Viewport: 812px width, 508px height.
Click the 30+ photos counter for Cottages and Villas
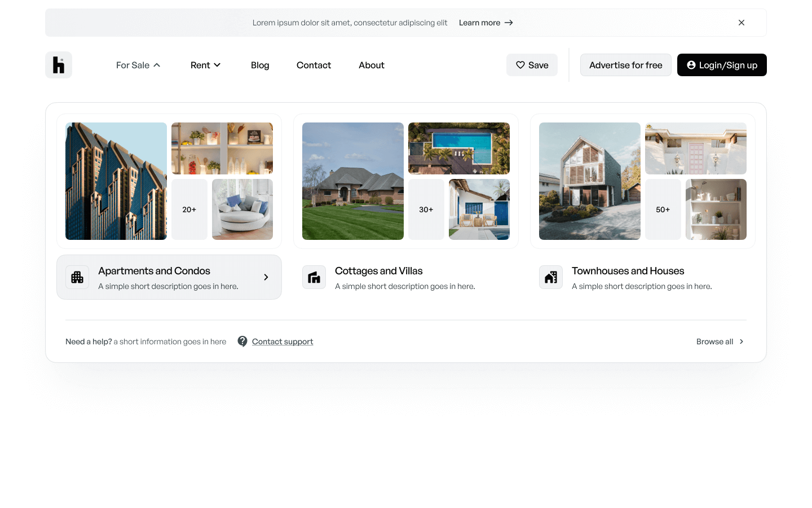[426, 209]
